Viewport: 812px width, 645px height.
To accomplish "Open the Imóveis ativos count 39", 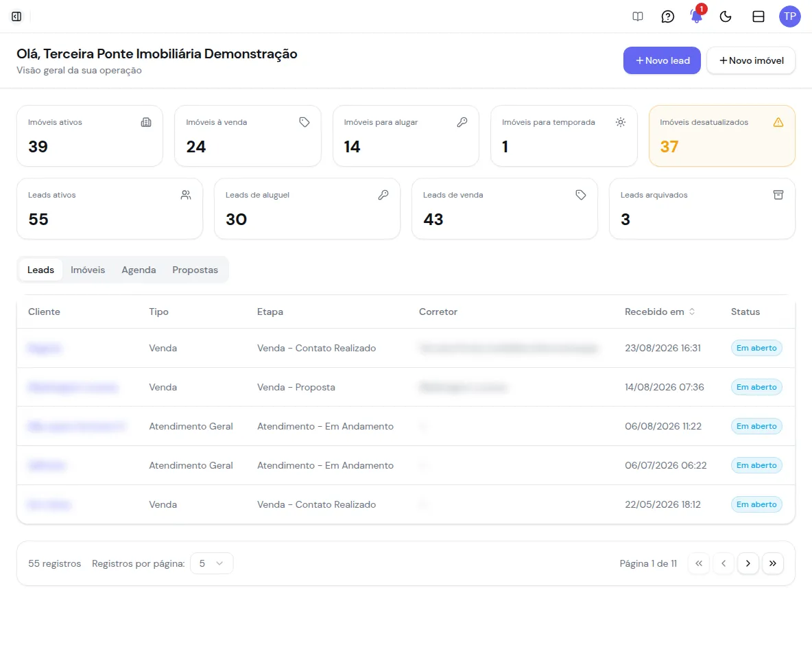I will point(38,147).
